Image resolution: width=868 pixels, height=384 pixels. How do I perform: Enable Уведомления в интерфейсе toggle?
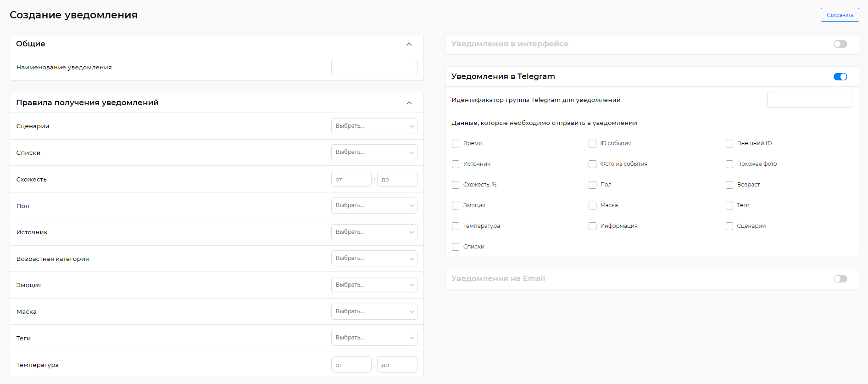click(x=840, y=44)
